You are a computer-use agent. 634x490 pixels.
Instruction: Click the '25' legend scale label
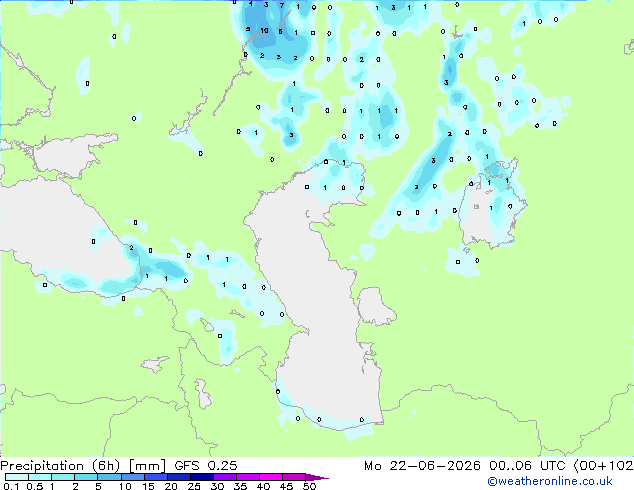coord(194,486)
